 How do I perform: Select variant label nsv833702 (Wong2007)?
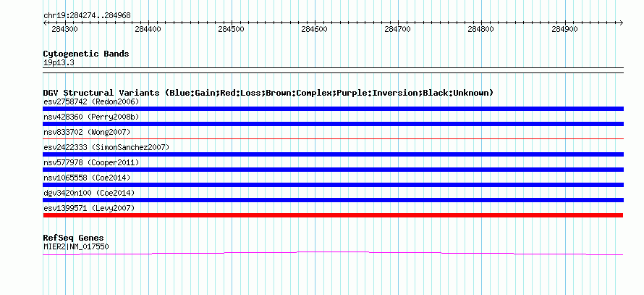coord(87,132)
